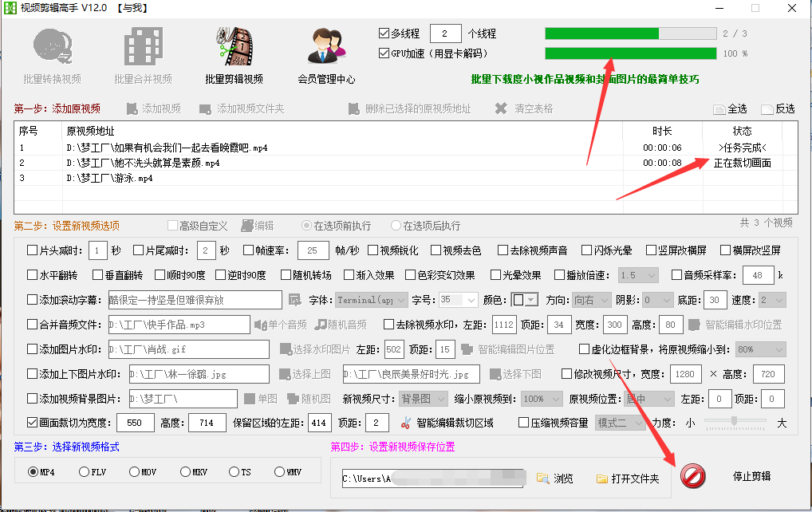Enable the 水平翻转 checkbox

[x=32, y=275]
